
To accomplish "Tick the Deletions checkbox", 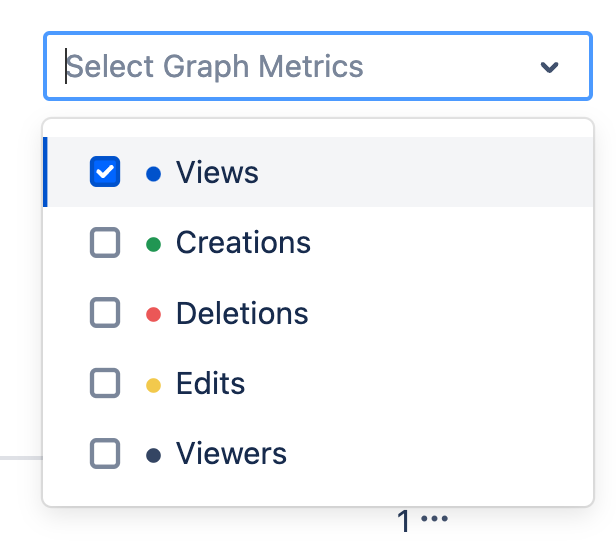I will click(105, 313).
